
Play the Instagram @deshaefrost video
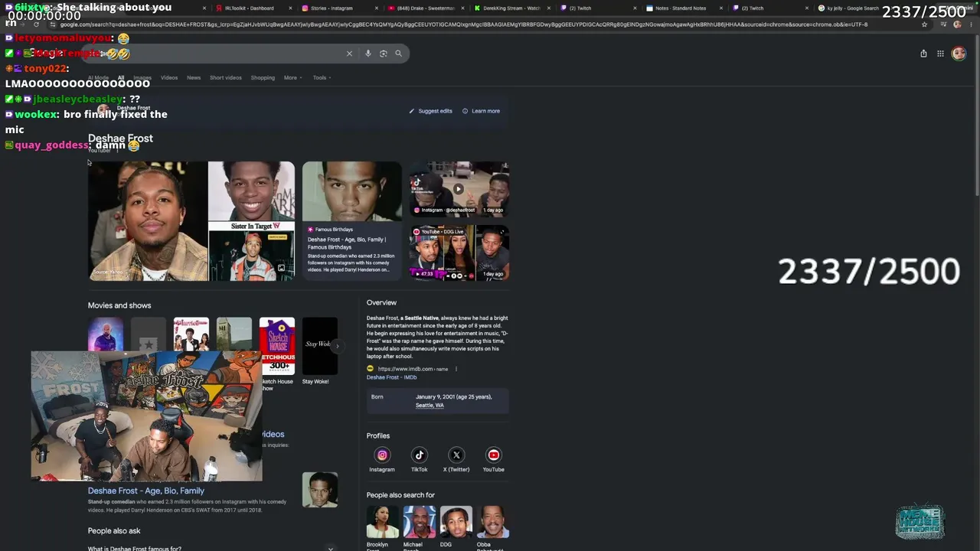click(x=459, y=189)
